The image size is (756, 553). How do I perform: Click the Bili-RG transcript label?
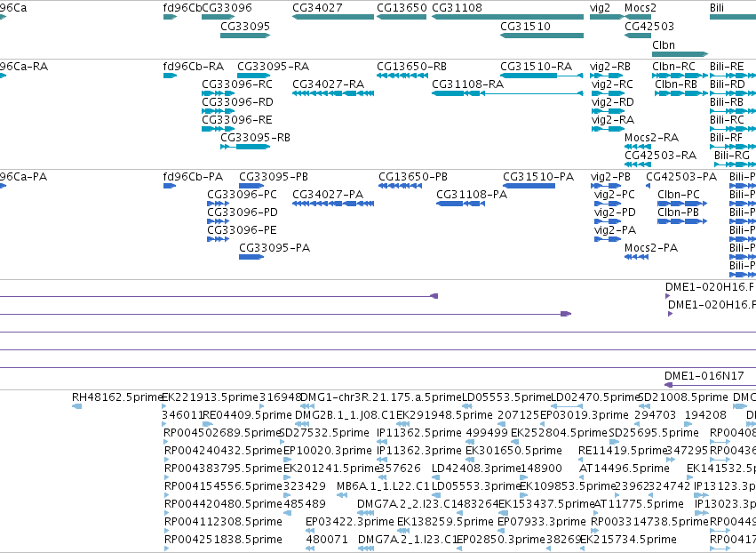[731, 156]
